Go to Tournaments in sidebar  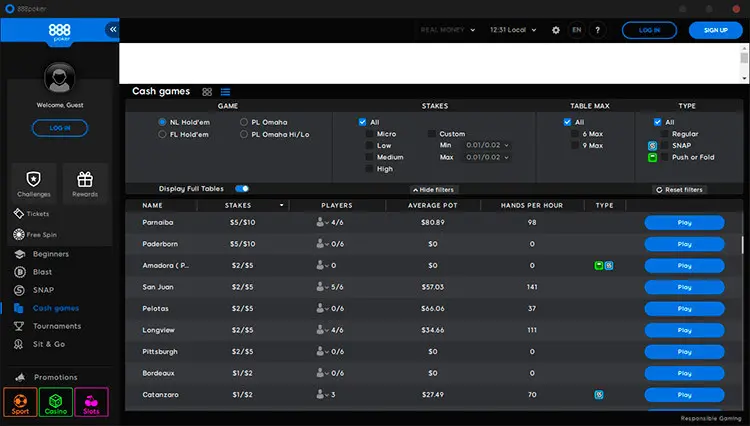pos(56,326)
